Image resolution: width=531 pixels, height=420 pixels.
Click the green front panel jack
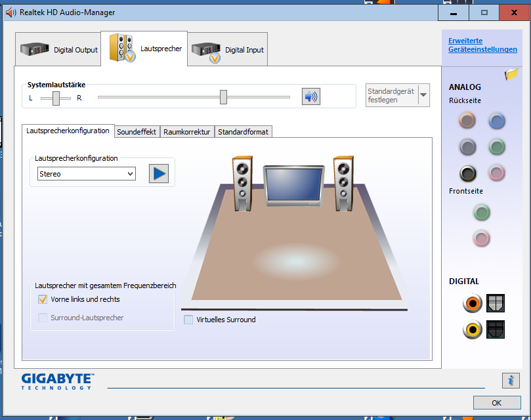click(x=482, y=213)
